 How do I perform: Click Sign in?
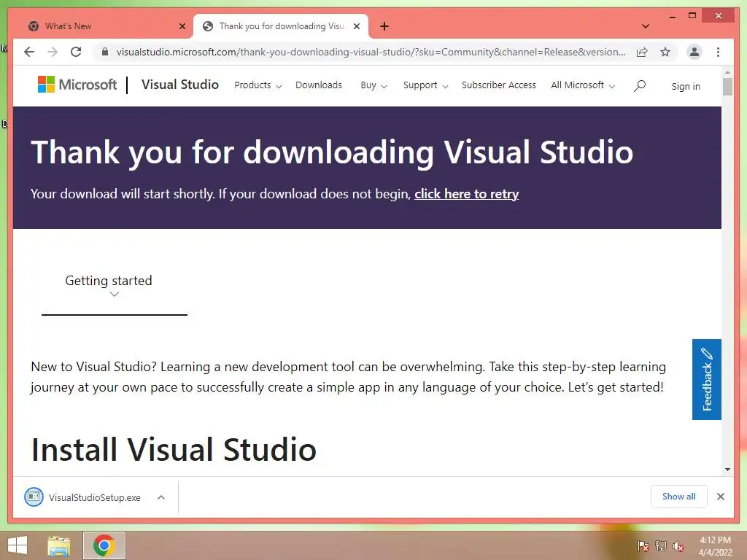coord(686,86)
